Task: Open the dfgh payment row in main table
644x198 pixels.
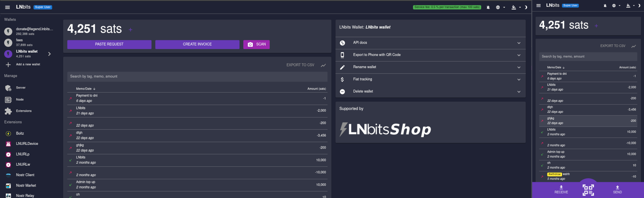Action: 197,136
